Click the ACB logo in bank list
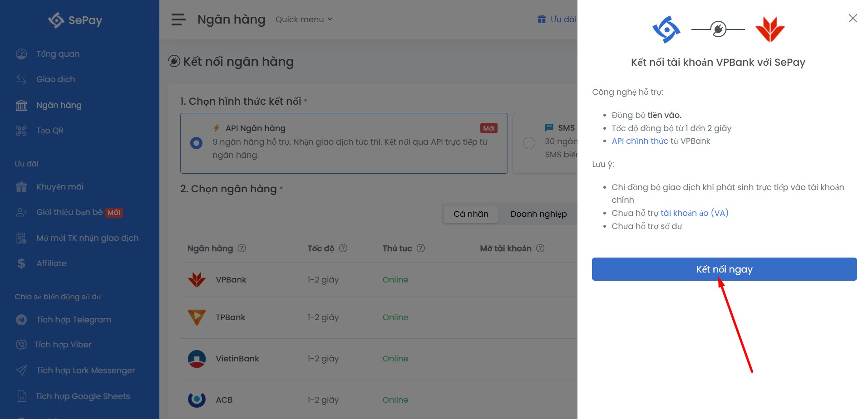 [197, 400]
